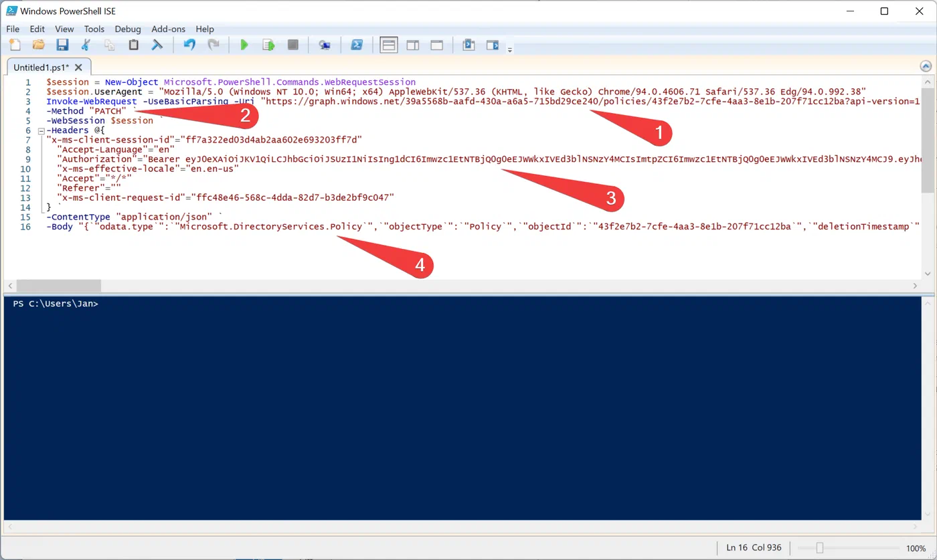This screenshot has height=560, width=937.
Task: Show script pane maximized
Action: coord(436,45)
